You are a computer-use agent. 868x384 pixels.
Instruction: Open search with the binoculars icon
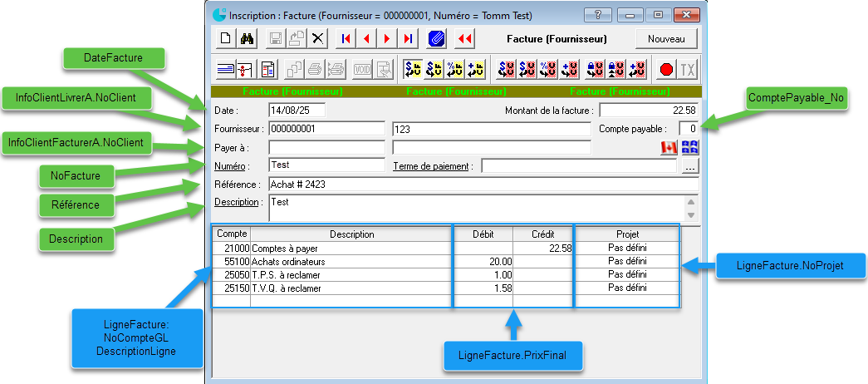[x=247, y=38]
